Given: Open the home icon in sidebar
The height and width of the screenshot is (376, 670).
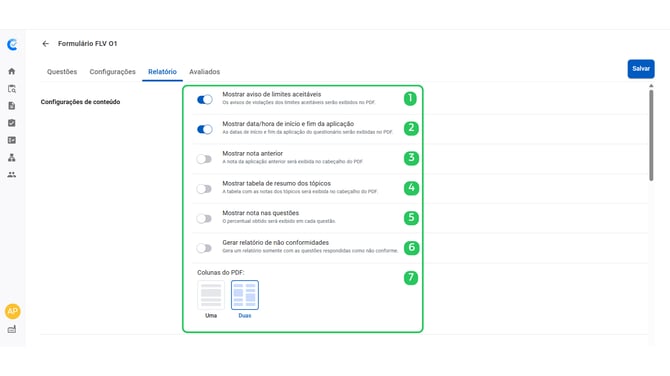Looking at the screenshot, I should (12, 71).
